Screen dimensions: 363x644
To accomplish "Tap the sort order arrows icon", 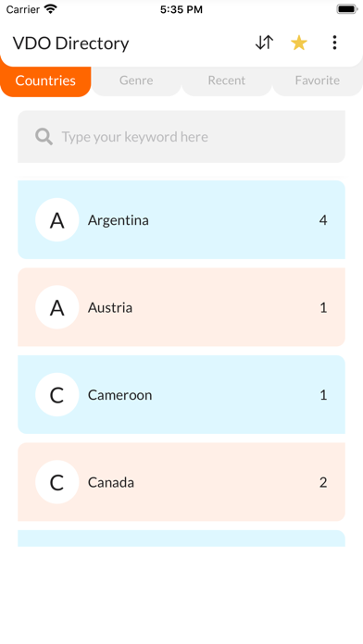I will [264, 43].
